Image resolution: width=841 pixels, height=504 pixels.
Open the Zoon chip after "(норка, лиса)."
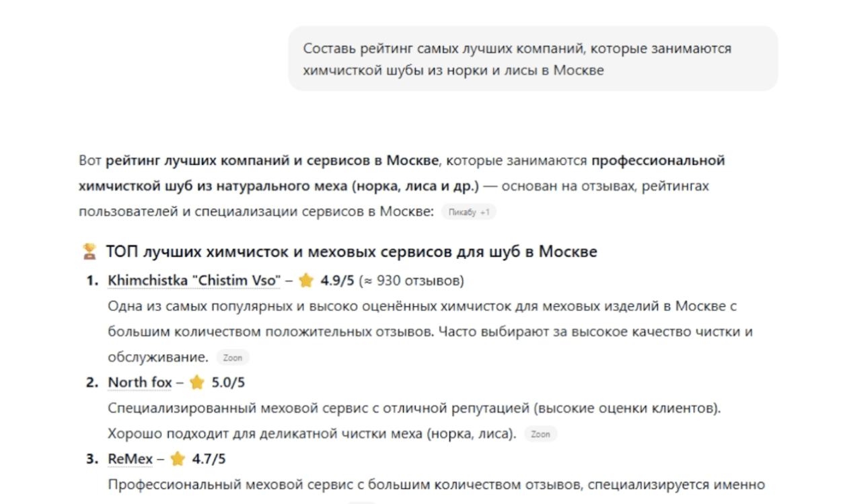coord(540,434)
